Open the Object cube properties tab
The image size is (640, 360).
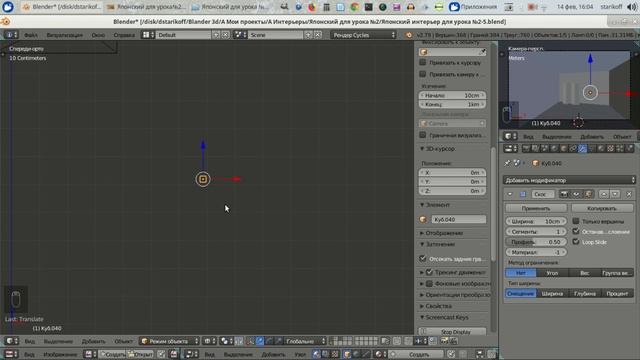click(x=564, y=149)
